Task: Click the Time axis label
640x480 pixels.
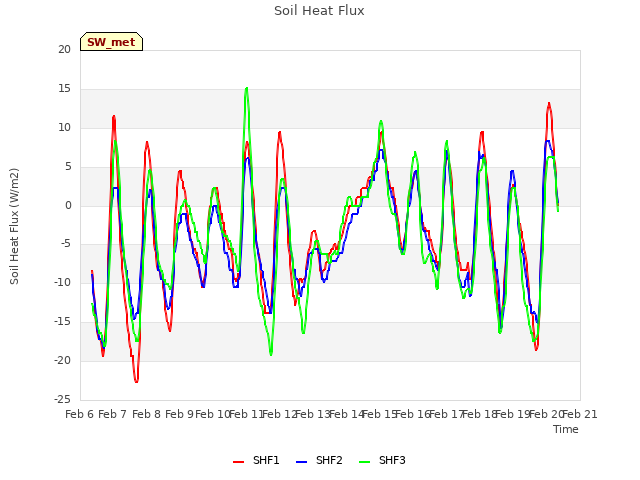Action: [x=566, y=429]
